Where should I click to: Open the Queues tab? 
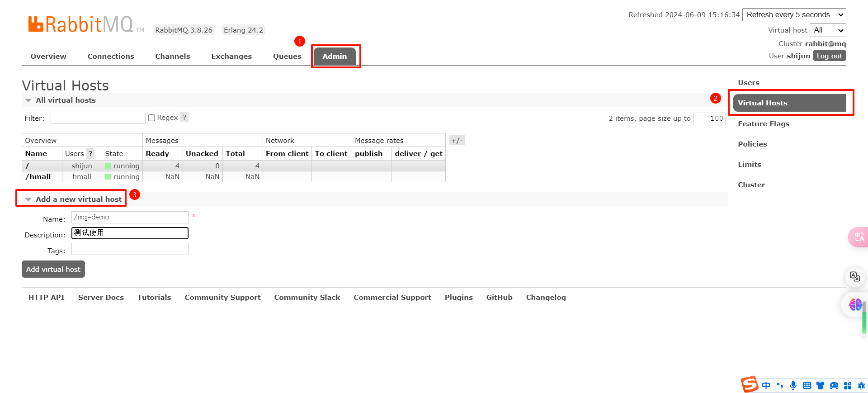click(287, 56)
